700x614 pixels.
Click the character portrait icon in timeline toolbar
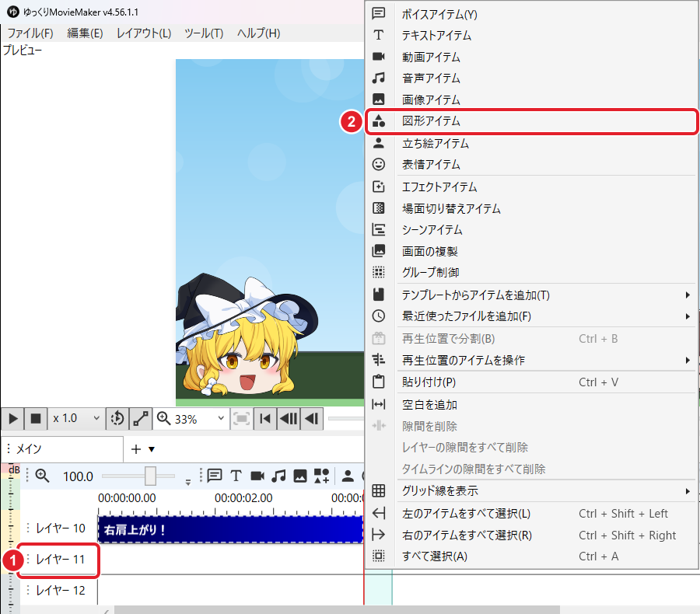point(348,476)
